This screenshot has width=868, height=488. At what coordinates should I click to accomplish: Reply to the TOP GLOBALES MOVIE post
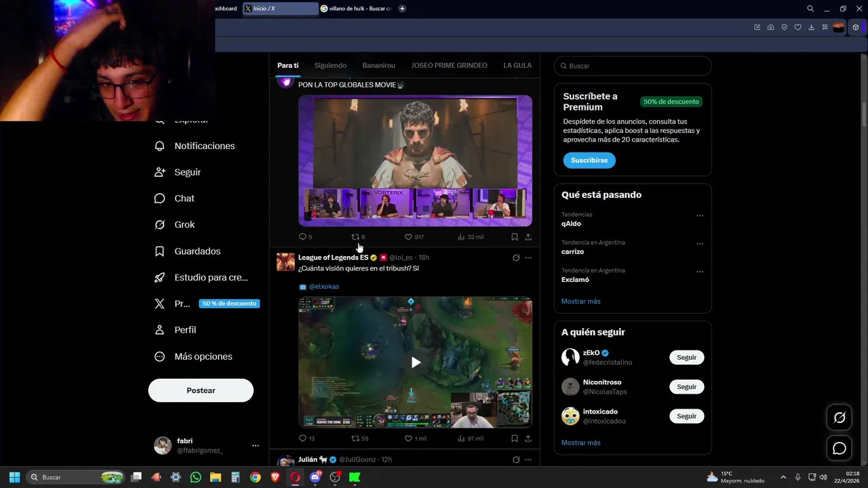tap(305, 237)
